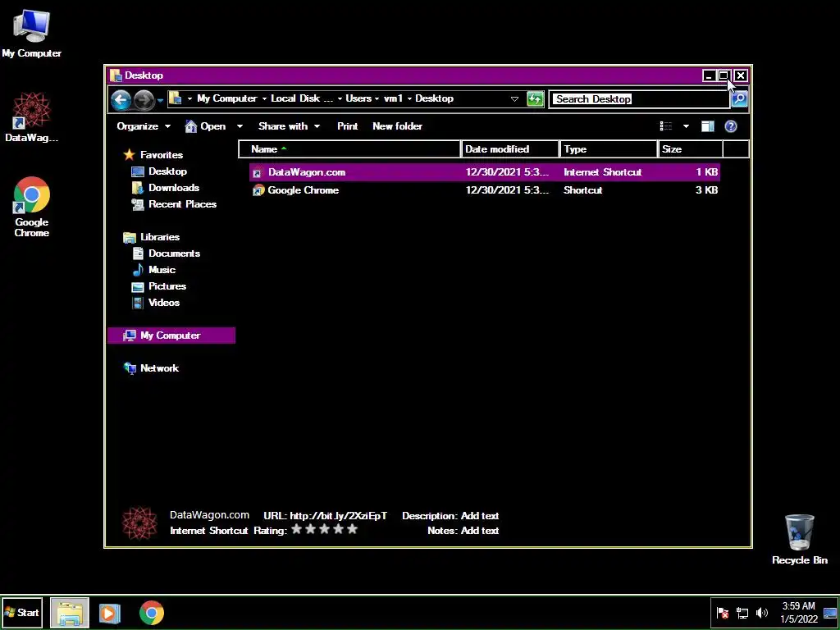
Task: Open the view options dropdown arrow
Action: [686, 126]
